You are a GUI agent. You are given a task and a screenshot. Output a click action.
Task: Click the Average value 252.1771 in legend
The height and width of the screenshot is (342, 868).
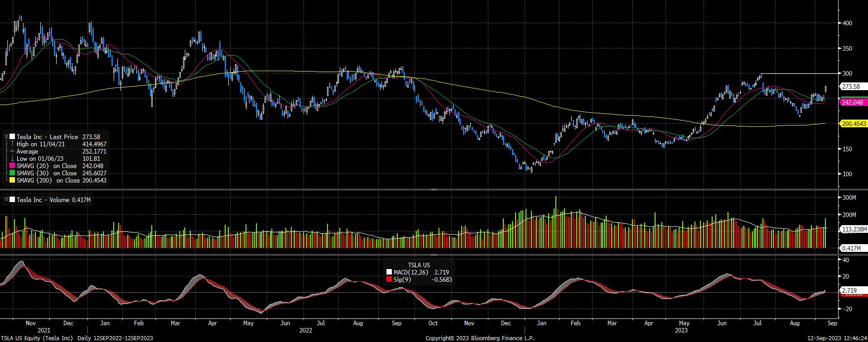click(94, 151)
